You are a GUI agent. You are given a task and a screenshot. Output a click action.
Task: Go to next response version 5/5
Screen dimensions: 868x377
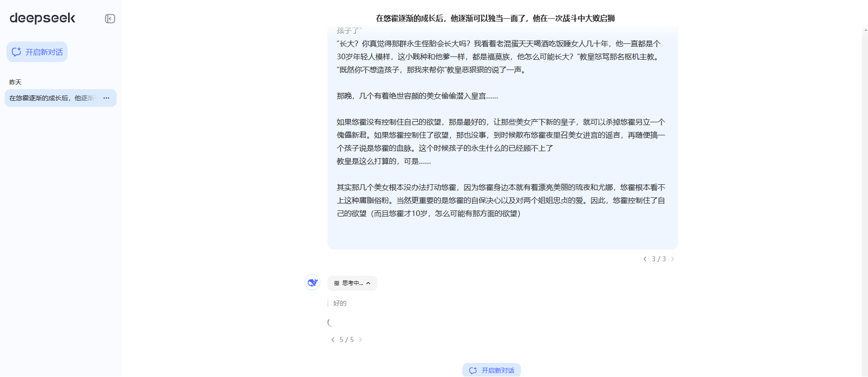(361, 340)
